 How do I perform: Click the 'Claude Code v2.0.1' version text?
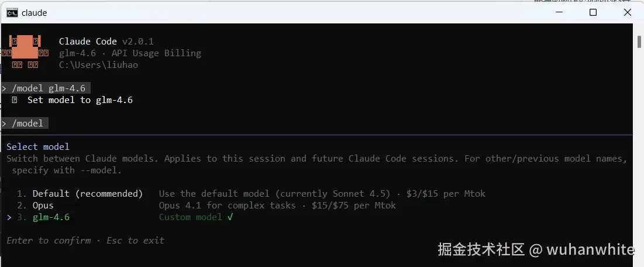[x=106, y=42]
